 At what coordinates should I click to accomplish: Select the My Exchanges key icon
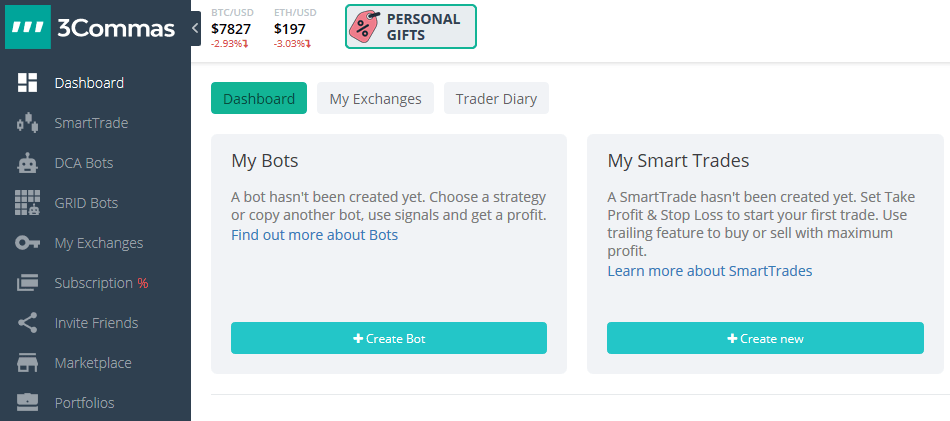pyautogui.click(x=27, y=243)
